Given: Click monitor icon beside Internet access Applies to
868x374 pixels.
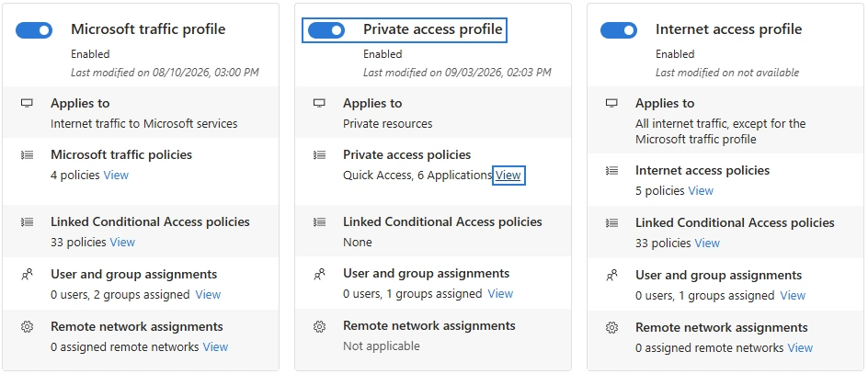Looking at the screenshot, I should click(611, 104).
